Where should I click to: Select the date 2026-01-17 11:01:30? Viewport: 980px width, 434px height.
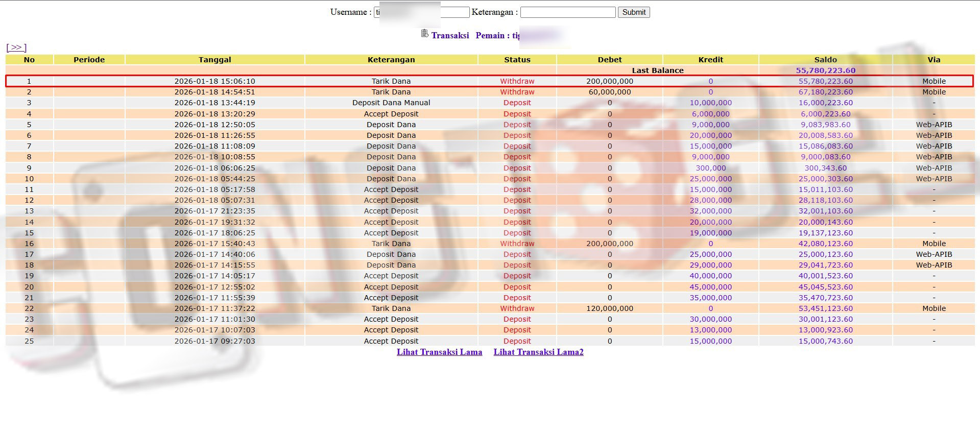tap(214, 319)
